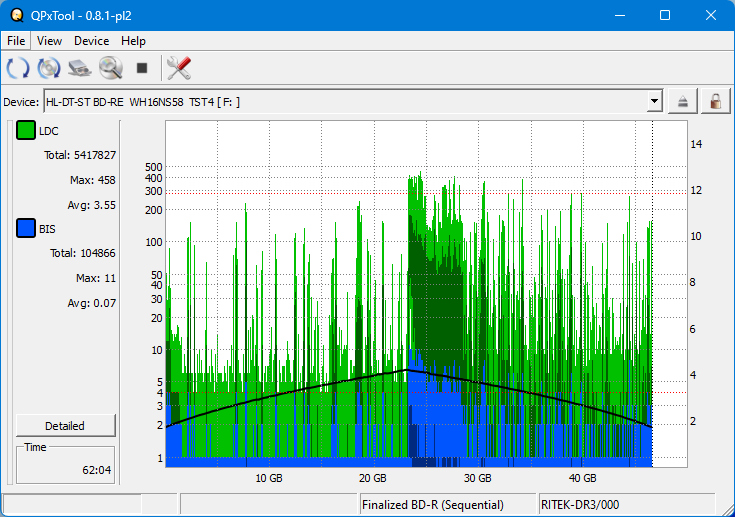Click the Finalized BD-R (Sequential) status text
Screen dimensions: 735x517
click(x=433, y=505)
